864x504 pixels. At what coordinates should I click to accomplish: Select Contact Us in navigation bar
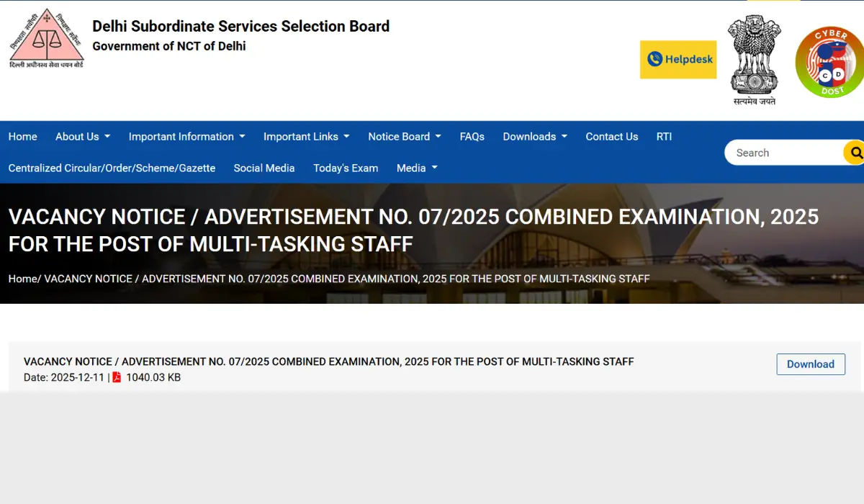click(x=611, y=137)
